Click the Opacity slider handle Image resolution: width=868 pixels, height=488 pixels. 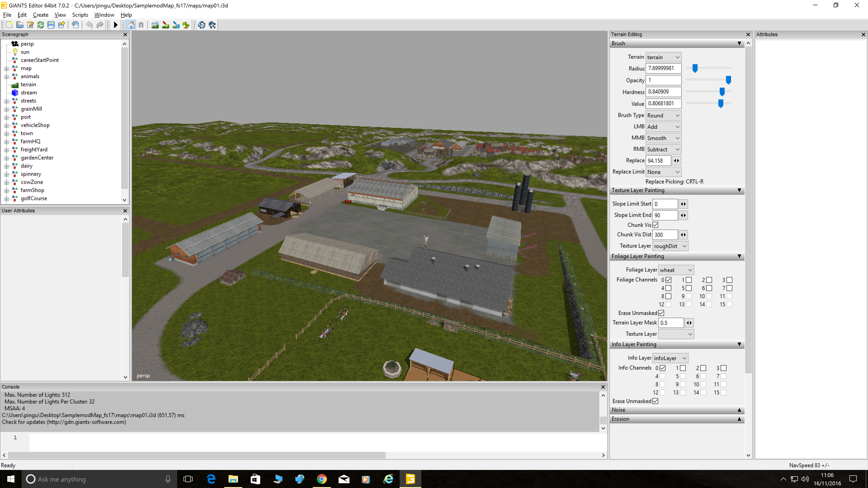point(729,80)
